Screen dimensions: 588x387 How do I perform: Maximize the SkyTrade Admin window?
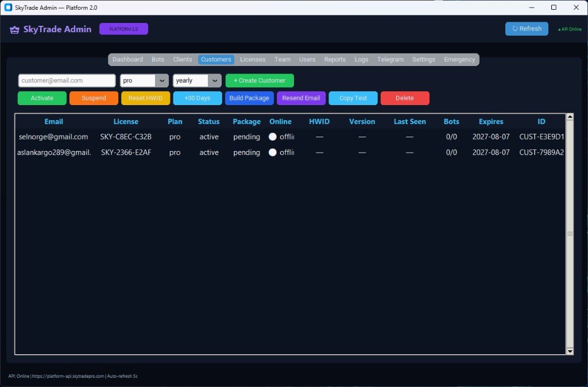(554, 7)
